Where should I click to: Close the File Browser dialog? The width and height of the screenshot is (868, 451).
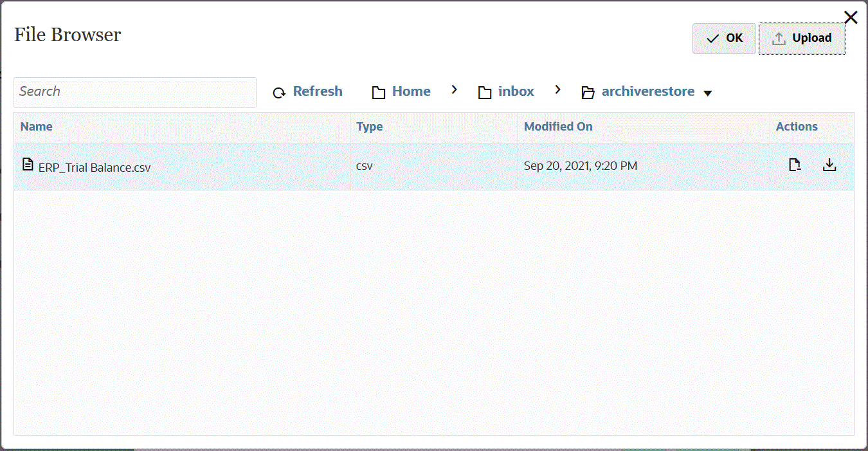point(851,17)
